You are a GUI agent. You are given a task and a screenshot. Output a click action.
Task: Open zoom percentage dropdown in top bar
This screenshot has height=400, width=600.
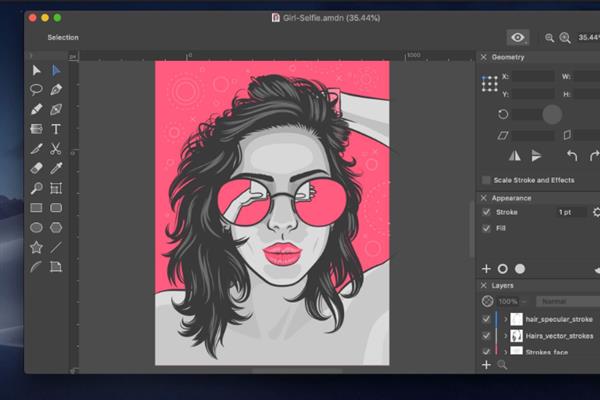pos(589,38)
